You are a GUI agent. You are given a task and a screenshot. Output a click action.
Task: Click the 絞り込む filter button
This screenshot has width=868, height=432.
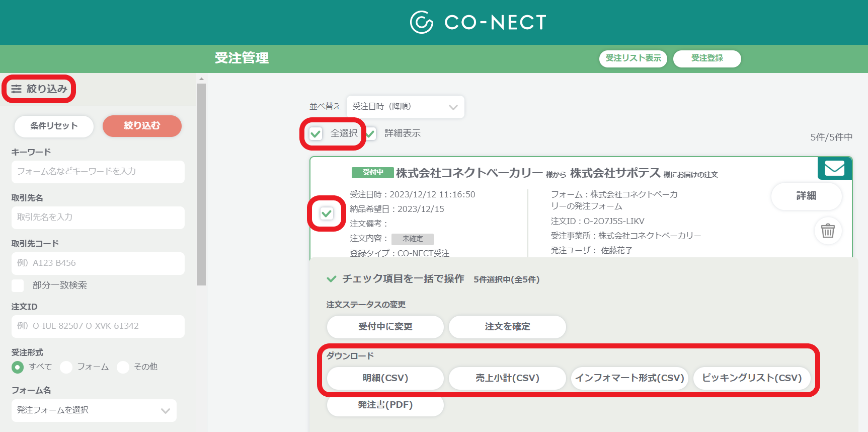142,126
